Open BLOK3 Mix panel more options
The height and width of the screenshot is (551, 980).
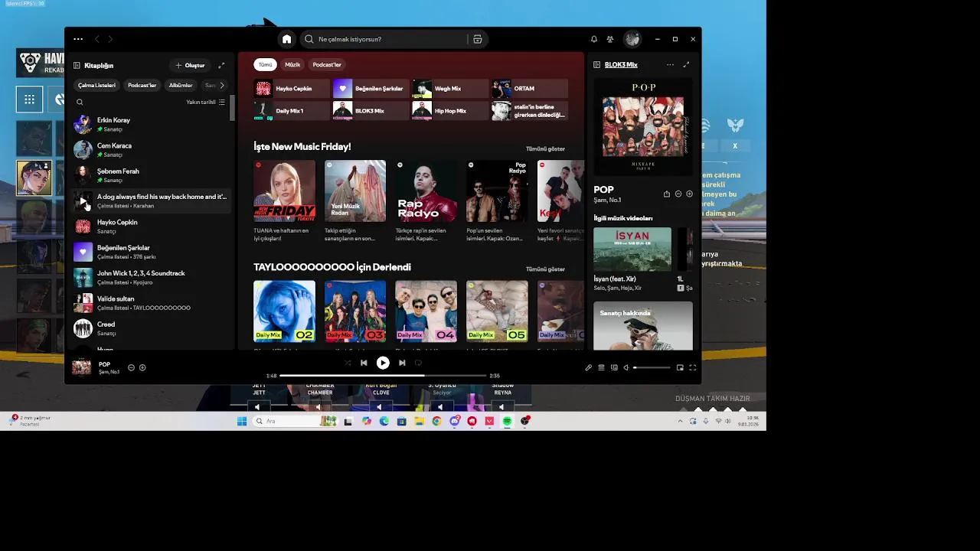click(670, 65)
